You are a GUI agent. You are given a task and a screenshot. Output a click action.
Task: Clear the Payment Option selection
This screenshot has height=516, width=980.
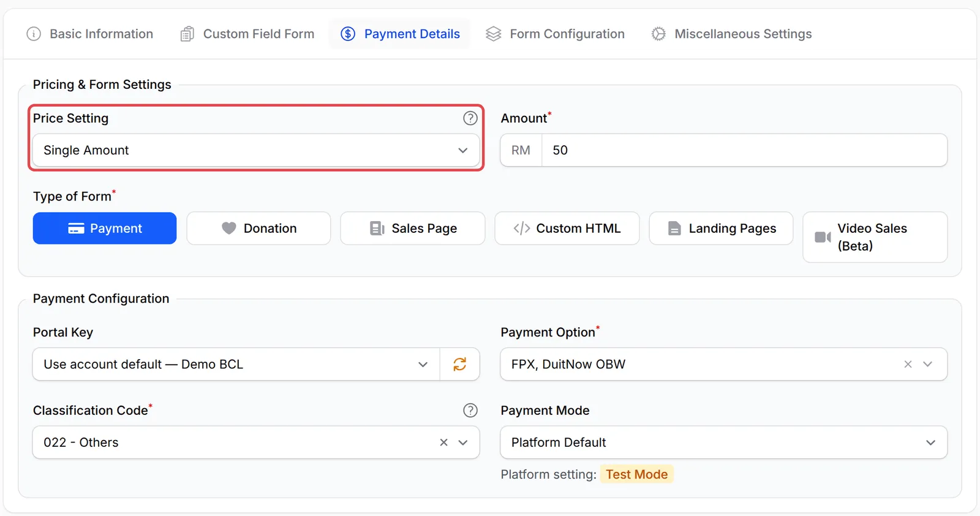(x=908, y=365)
